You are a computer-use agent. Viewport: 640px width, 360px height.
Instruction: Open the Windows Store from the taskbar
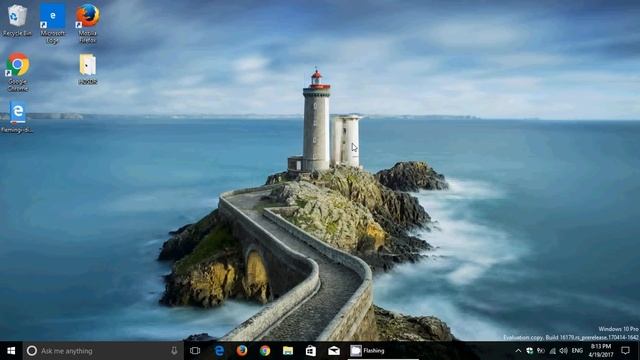[311, 351]
